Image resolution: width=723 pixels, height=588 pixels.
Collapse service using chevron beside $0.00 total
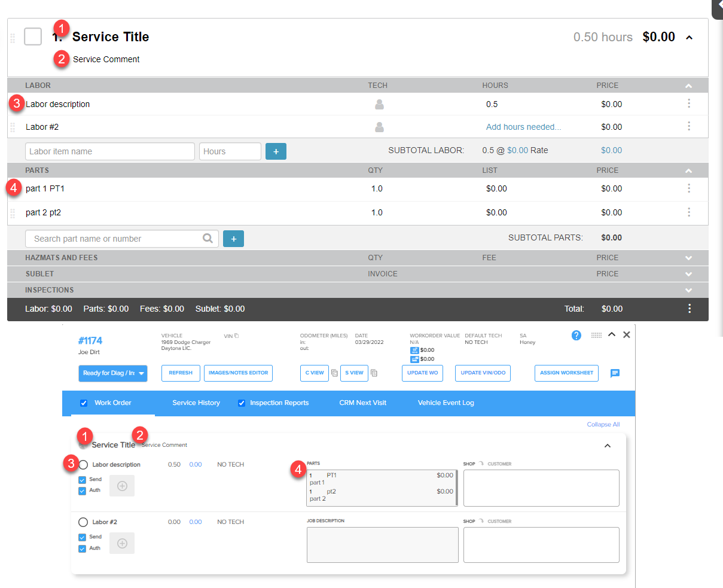(x=689, y=38)
